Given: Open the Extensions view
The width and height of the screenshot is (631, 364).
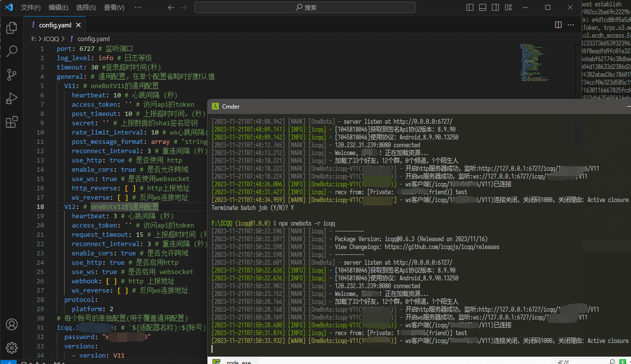Looking at the screenshot, I should [x=12, y=122].
